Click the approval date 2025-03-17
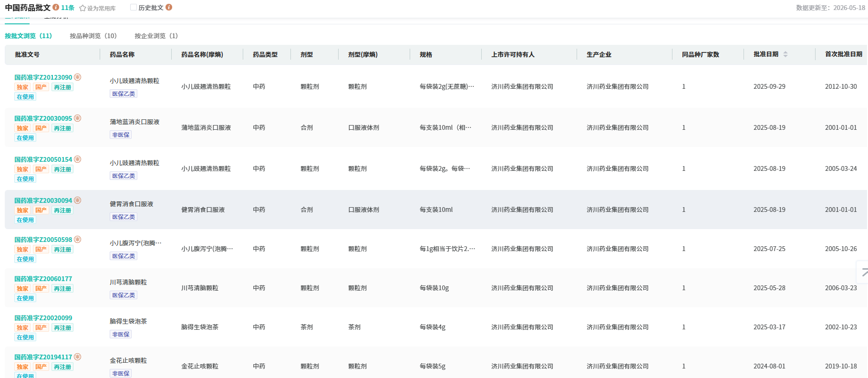 pos(769,327)
